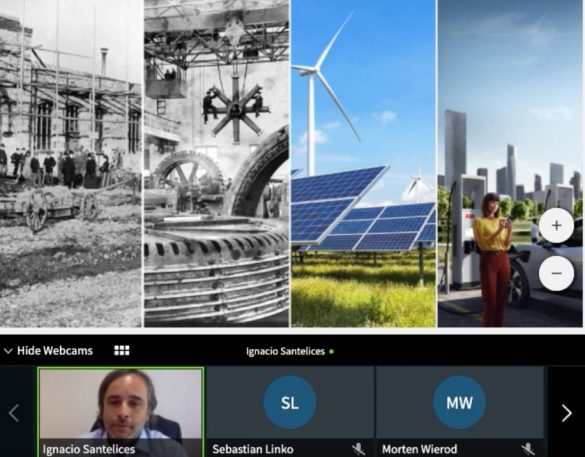Click Morten Wierod name label
The width and height of the screenshot is (585, 457).
tap(419, 449)
